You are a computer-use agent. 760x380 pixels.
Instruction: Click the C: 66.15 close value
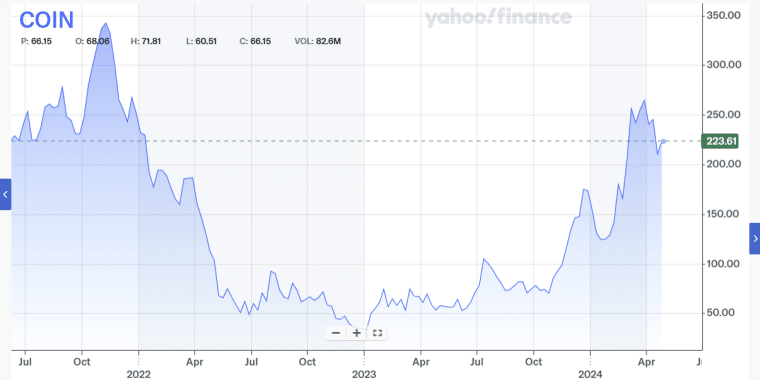(255, 41)
